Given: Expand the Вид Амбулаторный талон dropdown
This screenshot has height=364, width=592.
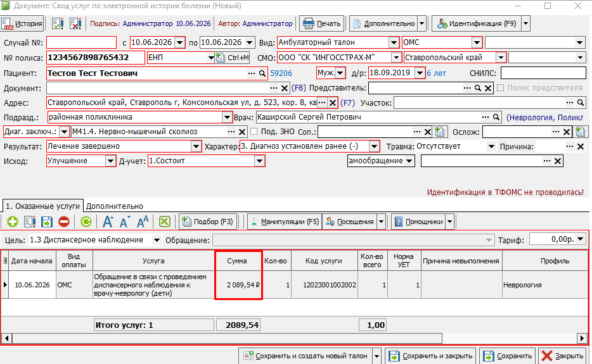Looking at the screenshot, I should coord(394,42).
